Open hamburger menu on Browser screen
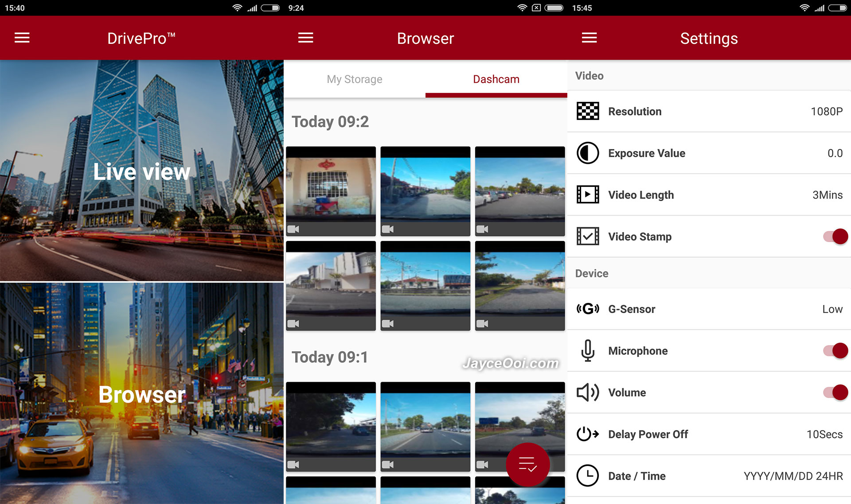The width and height of the screenshot is (851, 504). [x=305, y=38]
